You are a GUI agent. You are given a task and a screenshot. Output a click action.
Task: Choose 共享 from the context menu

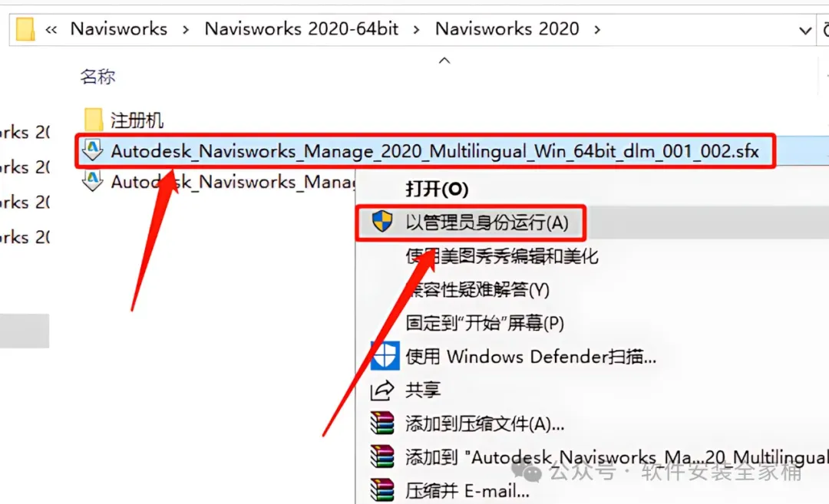pos(423,390)
